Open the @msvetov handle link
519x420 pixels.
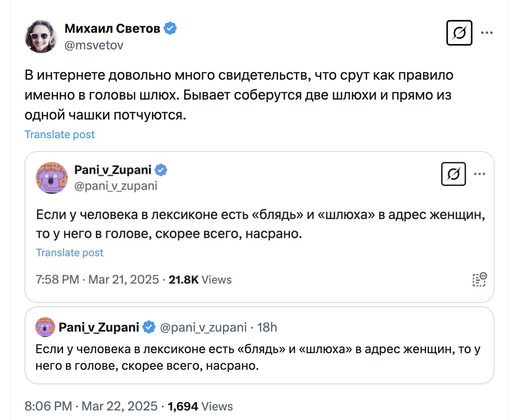94,45
